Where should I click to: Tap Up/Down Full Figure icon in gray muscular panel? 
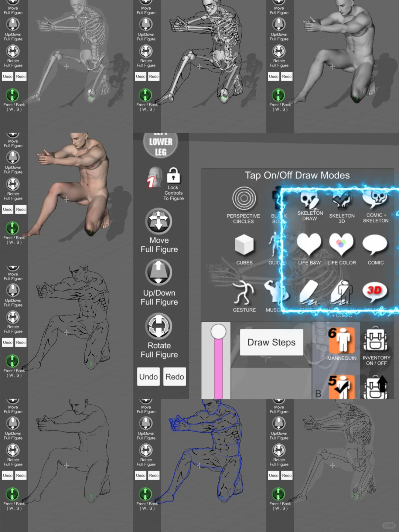(x=279, y=24)
